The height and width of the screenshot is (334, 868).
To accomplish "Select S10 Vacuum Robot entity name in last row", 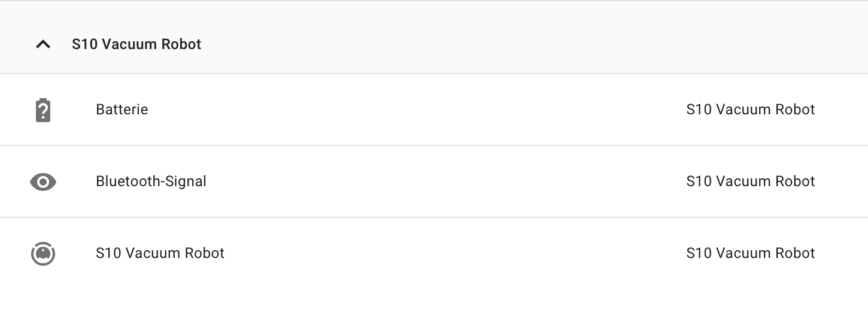I will pos(160,253).
